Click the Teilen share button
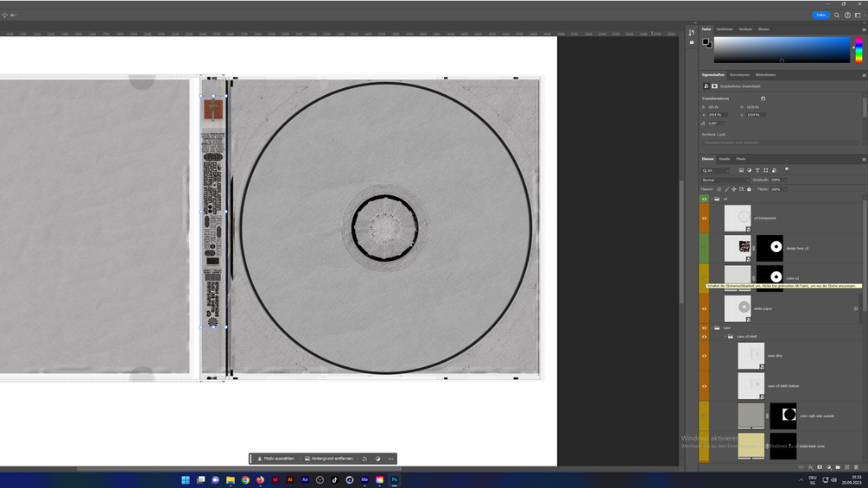Viewport: 868px width, 488px height. tap(820, 15)
